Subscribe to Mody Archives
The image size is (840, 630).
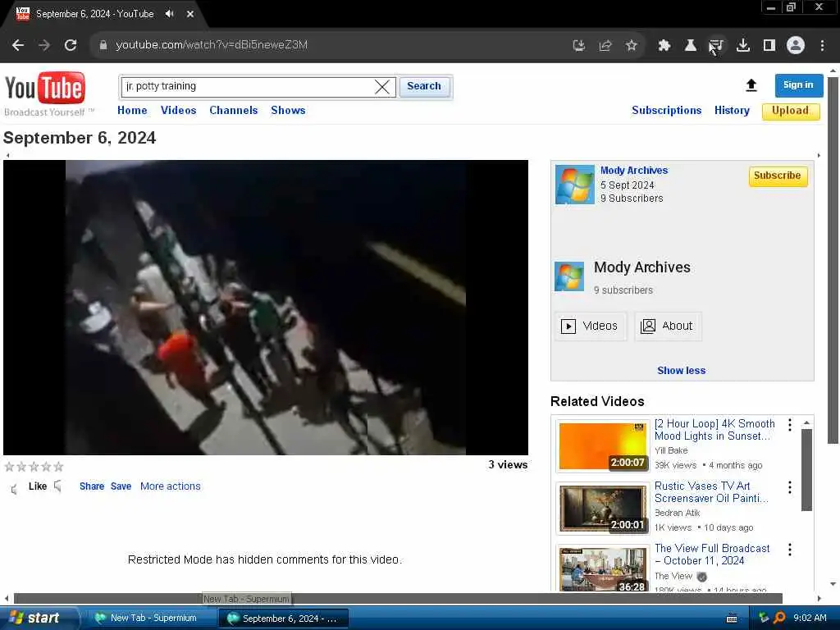click(x=778, y=176)
